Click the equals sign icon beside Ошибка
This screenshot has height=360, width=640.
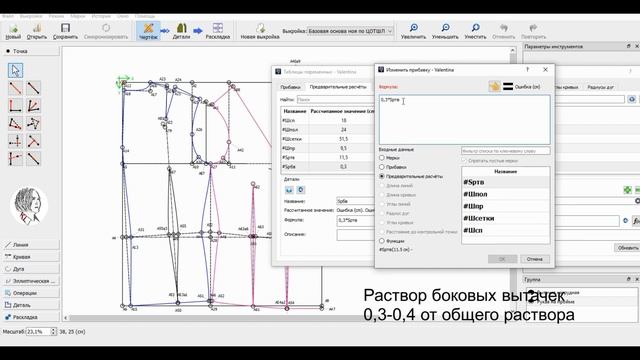click(x=508, y=87)
